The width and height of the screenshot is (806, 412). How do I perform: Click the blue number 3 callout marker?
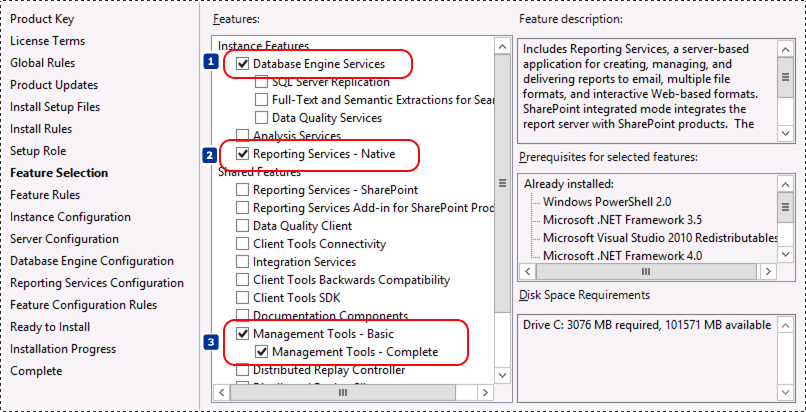210,343
